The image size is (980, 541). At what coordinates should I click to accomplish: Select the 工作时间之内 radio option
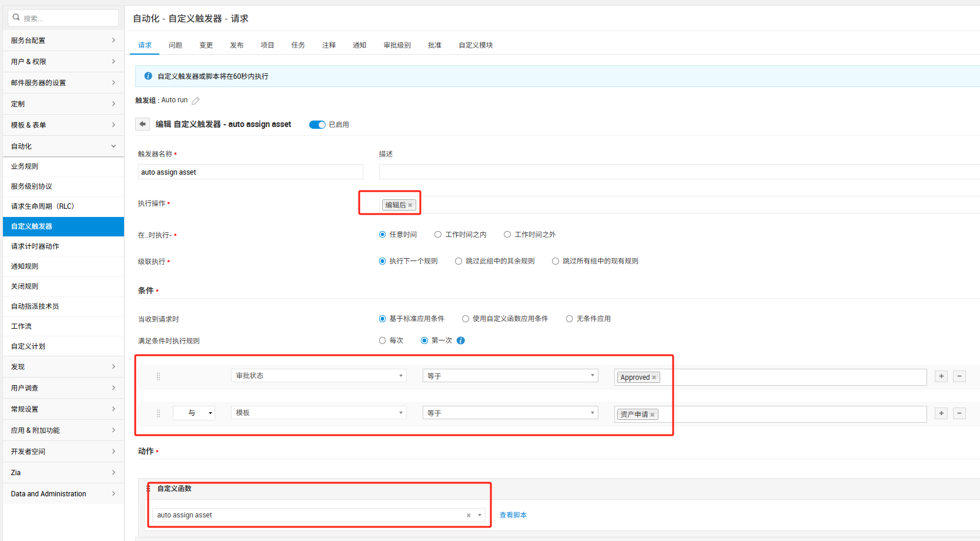point(438,235)
